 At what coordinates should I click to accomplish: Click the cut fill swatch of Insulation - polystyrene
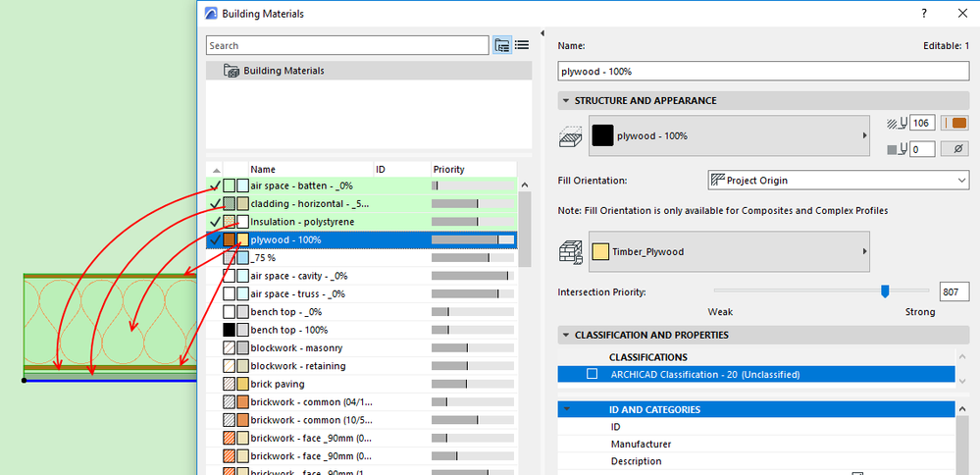click(x=230, y=222)
